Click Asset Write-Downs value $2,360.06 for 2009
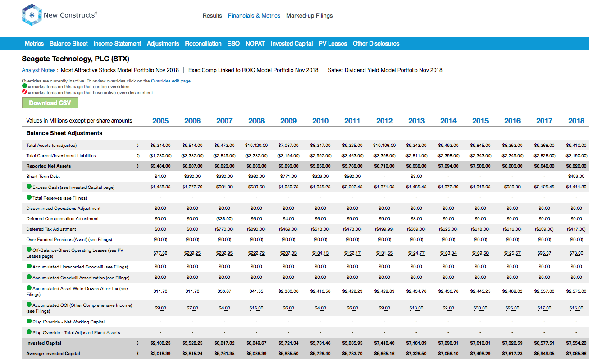The height and width of the screenshot is (364, 589). point(288,291)
